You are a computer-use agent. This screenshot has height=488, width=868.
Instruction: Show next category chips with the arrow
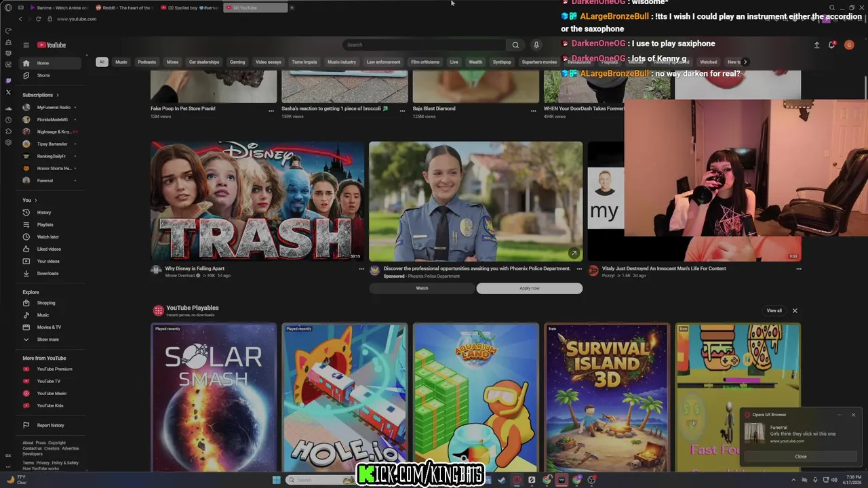click(745, 62)
